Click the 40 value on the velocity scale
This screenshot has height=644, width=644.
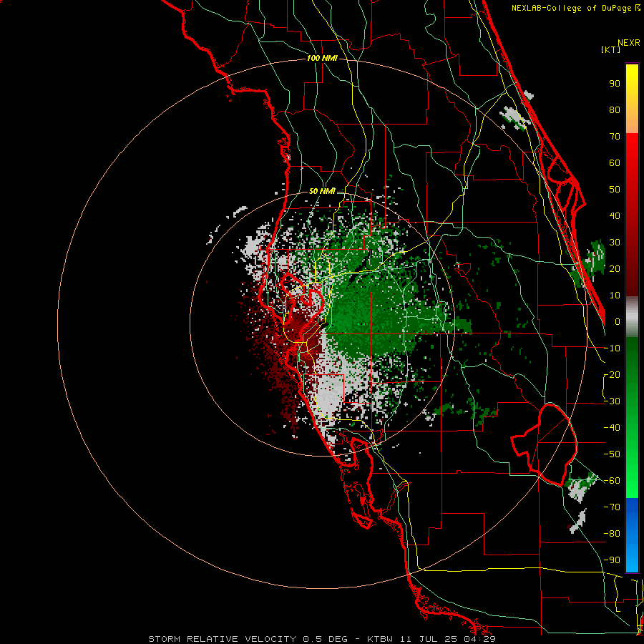point(615,216)
